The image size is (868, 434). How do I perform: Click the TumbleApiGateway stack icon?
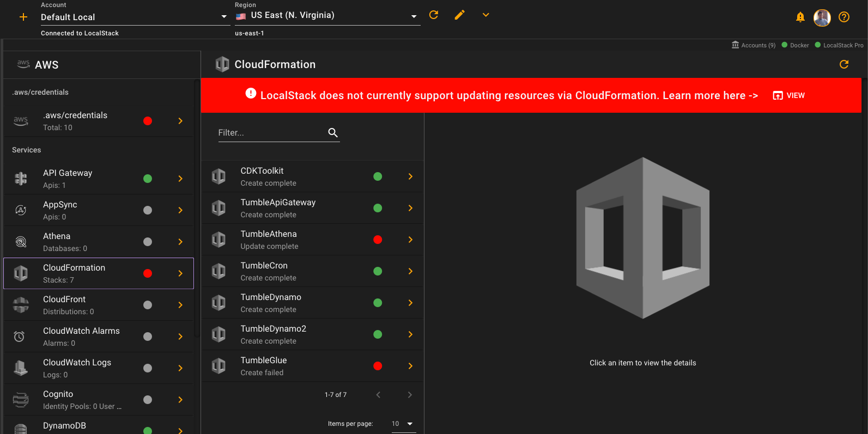pyautogui.click(x=218, y=208)
